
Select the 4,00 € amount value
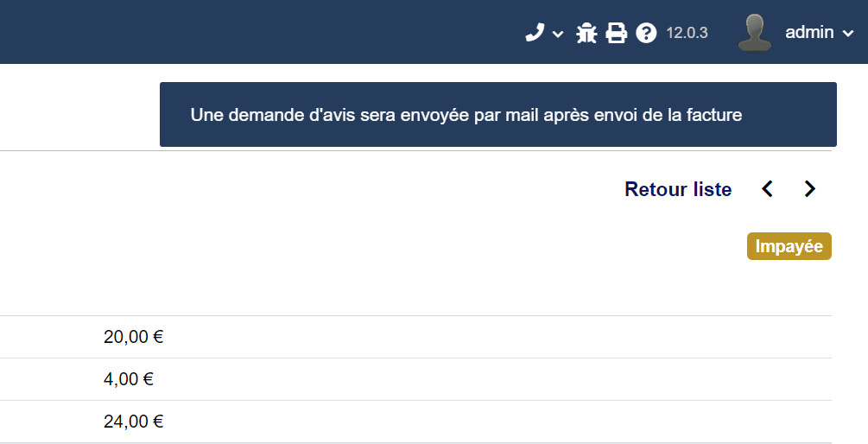pyautogui.click(x=129, y=379)
